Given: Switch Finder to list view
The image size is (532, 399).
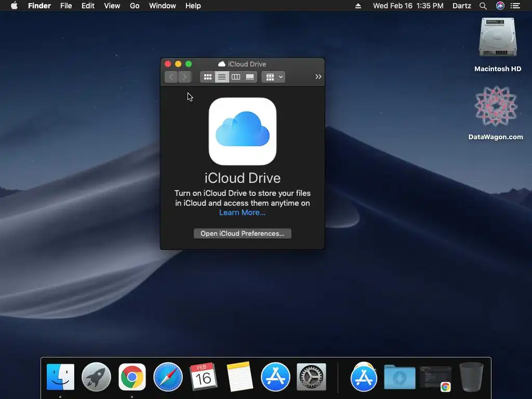Looking at the screenshot, I should coord(221,77).
